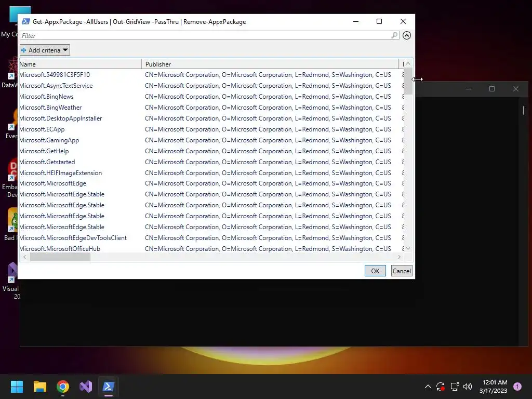Viewport: 532px width, 399px height.
Task: Select the Microsoft.549981C3F5F10 row
Action: [211, 75]
